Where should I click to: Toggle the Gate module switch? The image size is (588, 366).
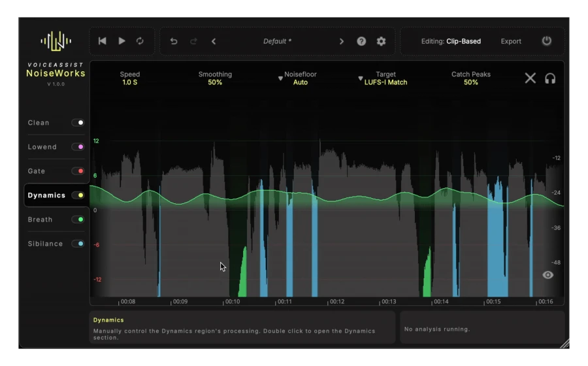point(78,171)
